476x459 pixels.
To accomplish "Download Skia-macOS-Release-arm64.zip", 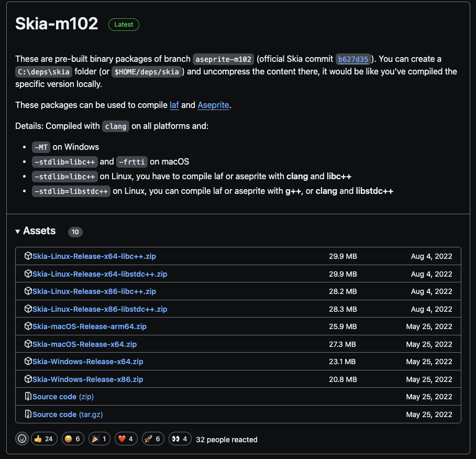I will 90,326.
